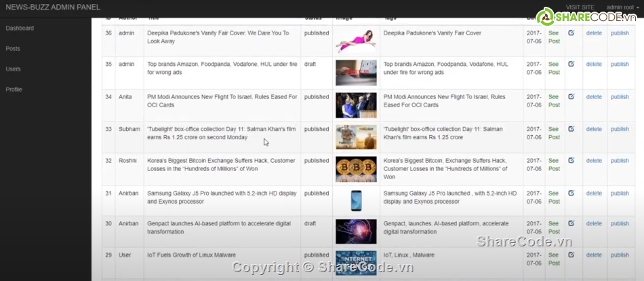This screenshot has height=281, width=644.
Task: See Post for PM Modi article
Action: (554, 101)
